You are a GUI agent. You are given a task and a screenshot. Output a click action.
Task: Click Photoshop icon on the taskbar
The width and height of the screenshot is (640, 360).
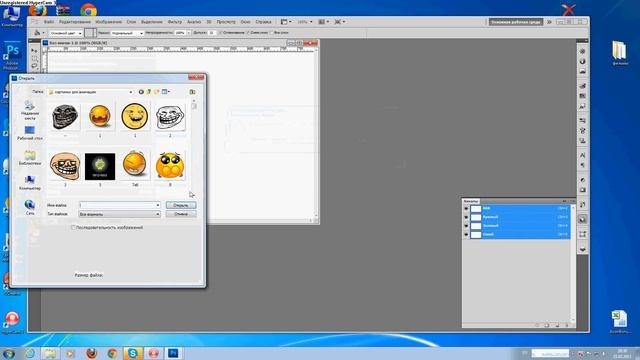[173, 353]
